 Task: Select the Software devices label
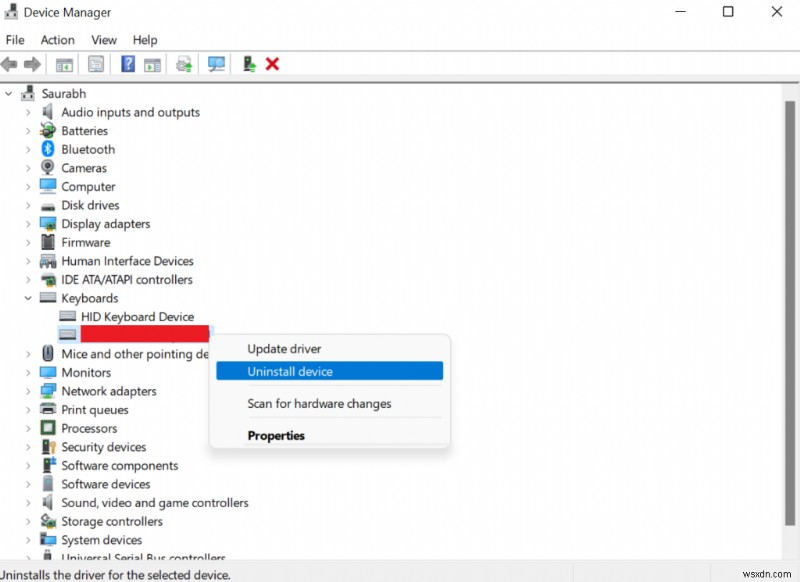[106, 484]
